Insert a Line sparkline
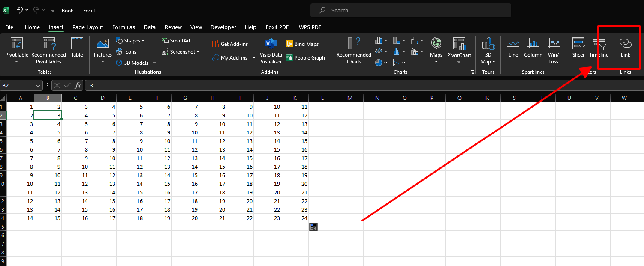This screenshot has height=266, width=644. tap(513, 47)
